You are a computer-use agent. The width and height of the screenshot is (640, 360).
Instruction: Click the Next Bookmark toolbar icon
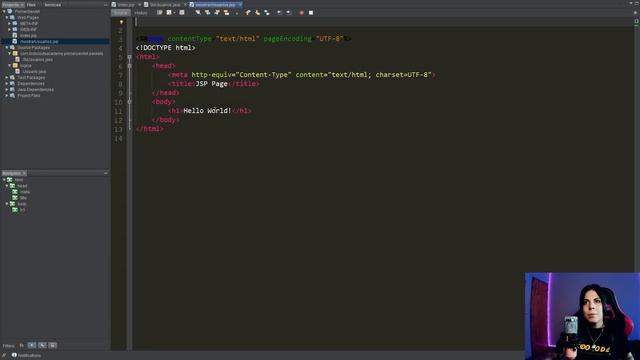(x=257, y=13)
